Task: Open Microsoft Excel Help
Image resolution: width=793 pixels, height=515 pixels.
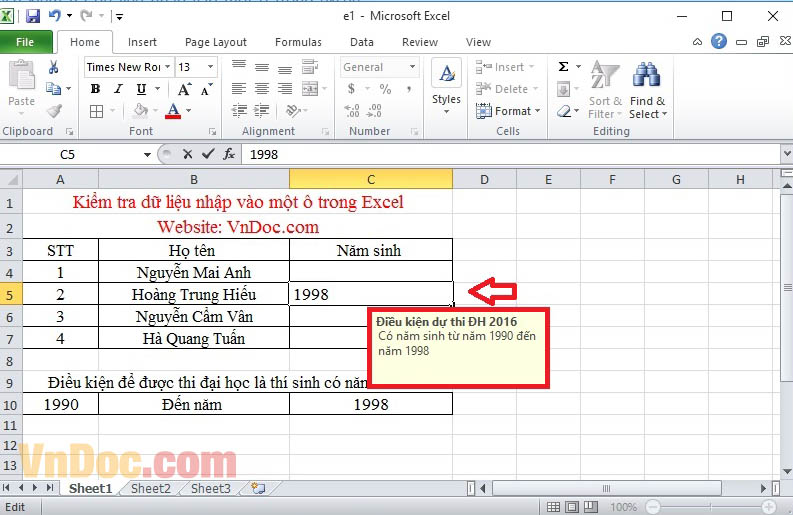Action: pos(719,41)
